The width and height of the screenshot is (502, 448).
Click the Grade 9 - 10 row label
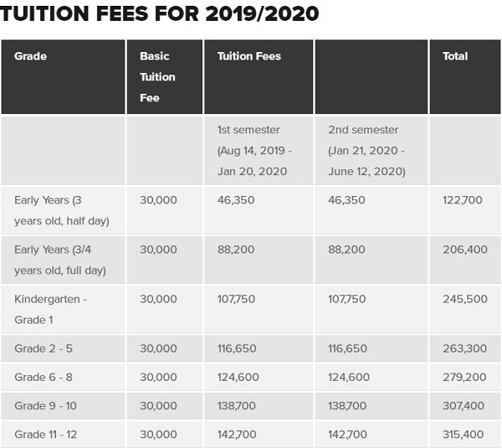click(x=45, y=405)
